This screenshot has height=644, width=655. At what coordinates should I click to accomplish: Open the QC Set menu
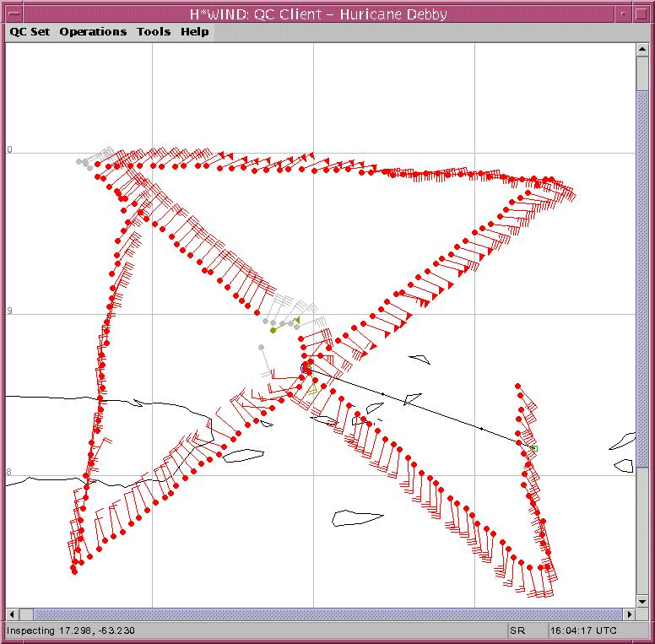point(30,31)
